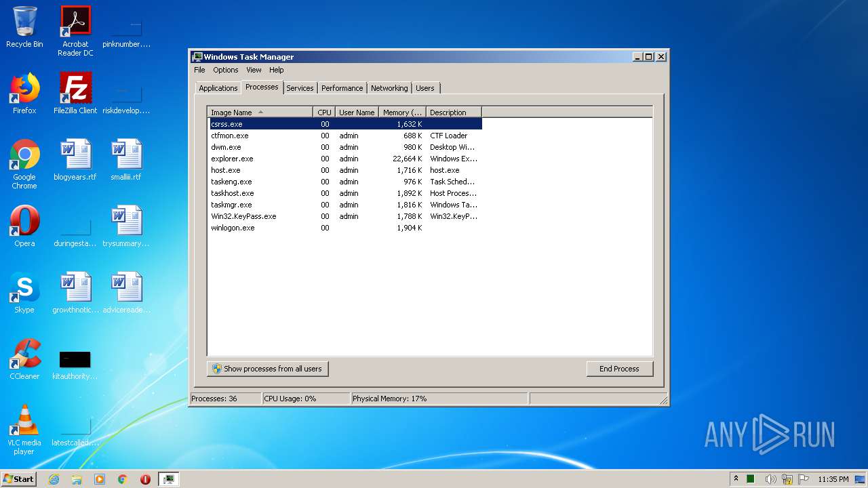This screenshot has width=868, height=488.
Task: Open the Opera desktop shortcut
Action: 24,226
